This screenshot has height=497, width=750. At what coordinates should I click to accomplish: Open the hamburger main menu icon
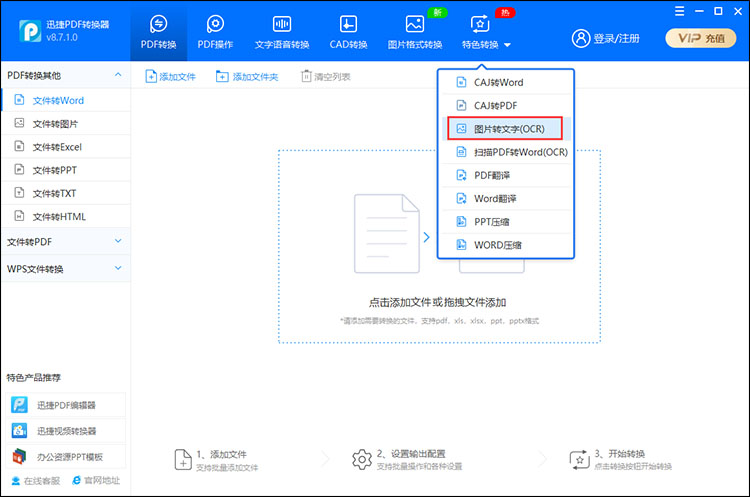pyautogui.click(x=679, y=11)
